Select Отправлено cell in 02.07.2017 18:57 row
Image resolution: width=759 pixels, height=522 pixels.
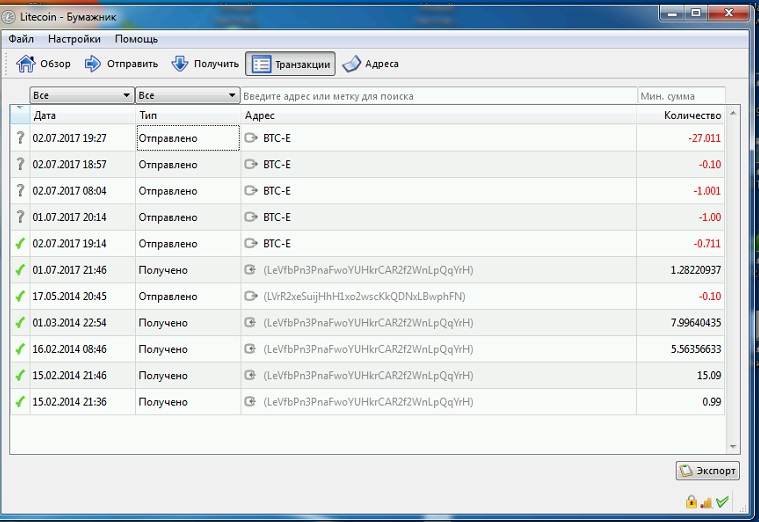188,164
